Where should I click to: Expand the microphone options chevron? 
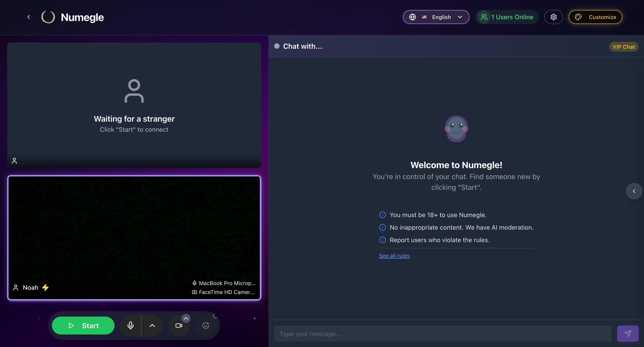point(152,325)
